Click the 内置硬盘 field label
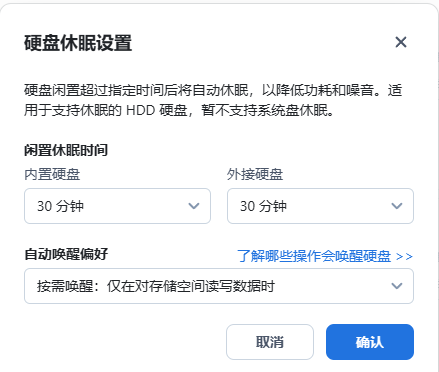The image size is (439, 372). [x=52, y=174]
